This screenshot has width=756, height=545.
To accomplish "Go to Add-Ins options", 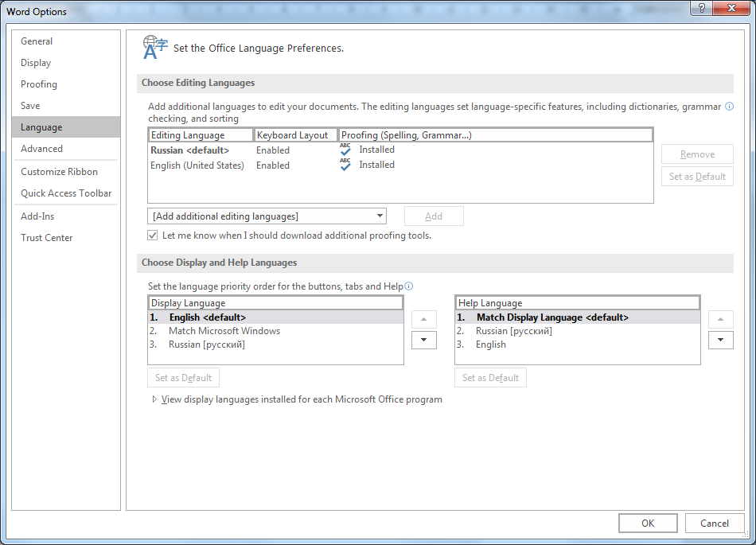I will pos(66,216).
